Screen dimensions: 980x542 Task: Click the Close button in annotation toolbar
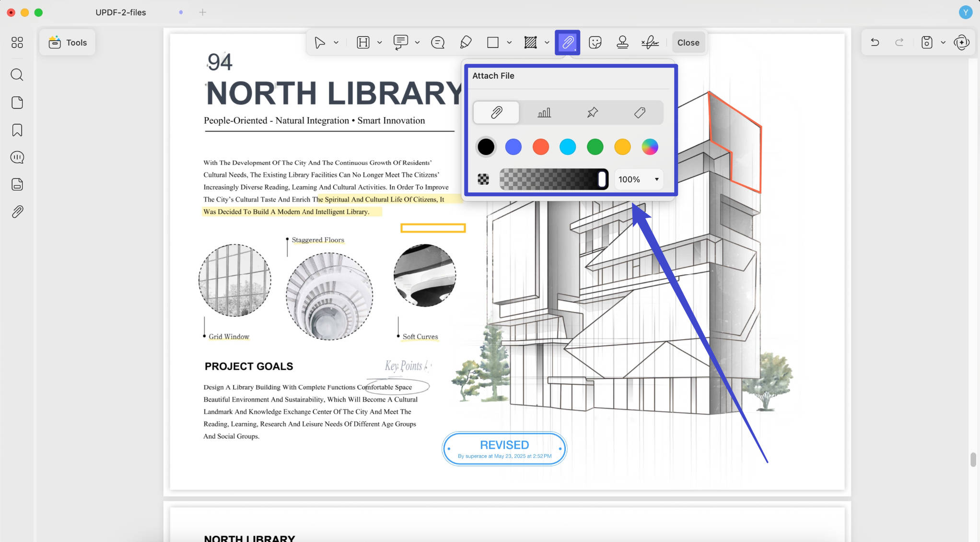coord(688,43)
